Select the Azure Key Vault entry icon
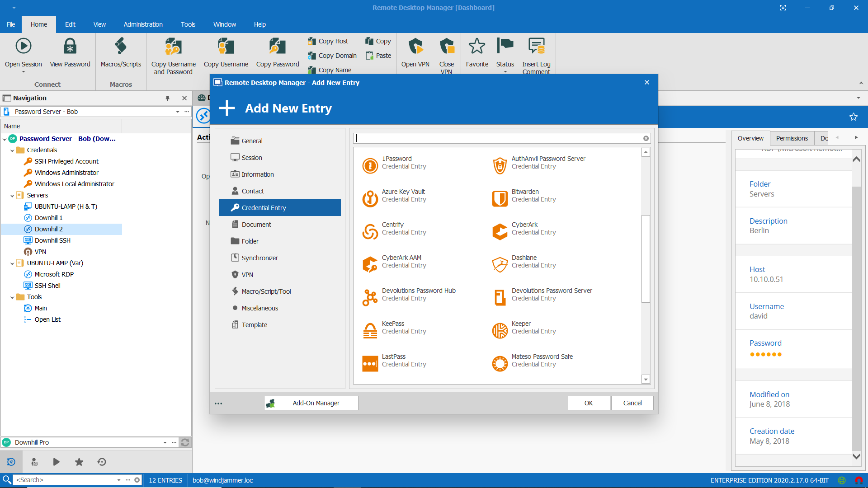Image resolution: width=868 pixels, height=488 pixels. pyautogui.click(x=370, y=199)
